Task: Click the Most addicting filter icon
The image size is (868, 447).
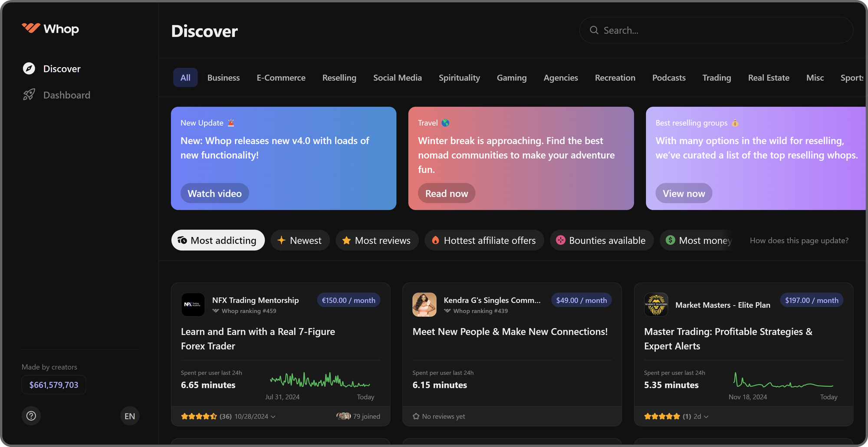Action: [x=182, y=240]
